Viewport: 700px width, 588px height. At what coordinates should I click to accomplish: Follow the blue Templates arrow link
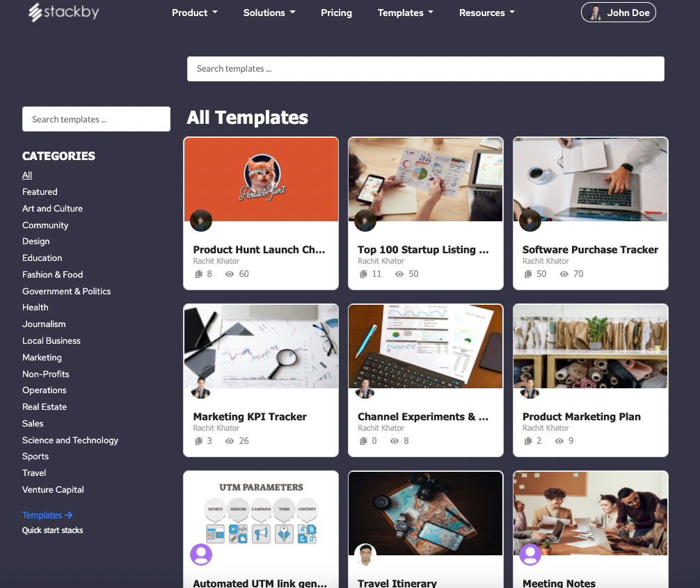click(47, 515)
